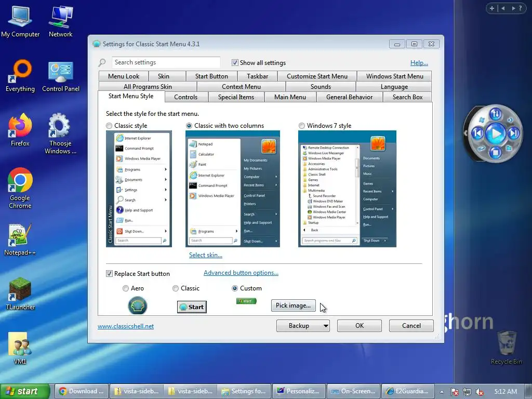The height and width of the screenshot is (399, 532).
Task: Open the Help... link
Action: tap(419, 63)
